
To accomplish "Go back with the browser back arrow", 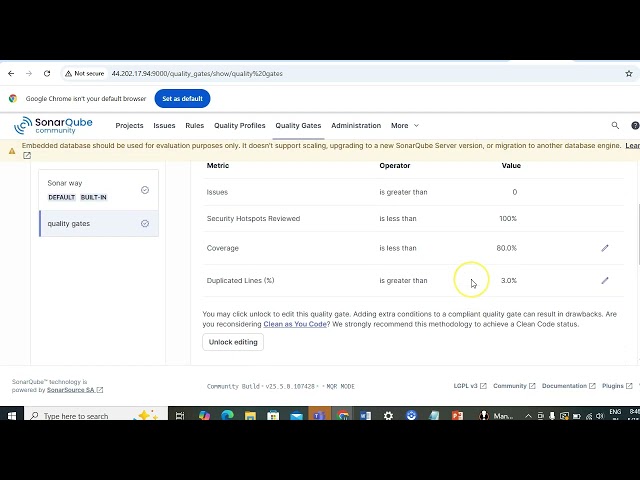I will pyautogui.click(x=11, y=73).
